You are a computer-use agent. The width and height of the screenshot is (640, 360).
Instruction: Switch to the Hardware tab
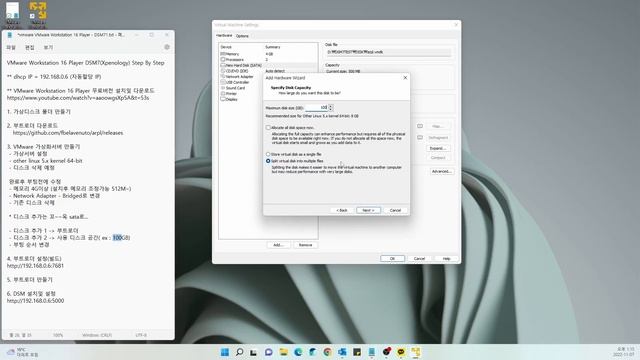(224, 36)
